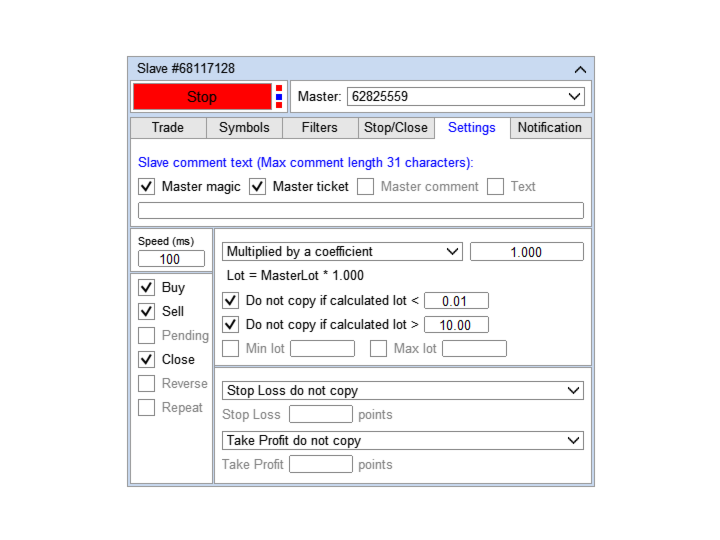
Task: Click the Stop Loss points field
Action: pos(321,414)
